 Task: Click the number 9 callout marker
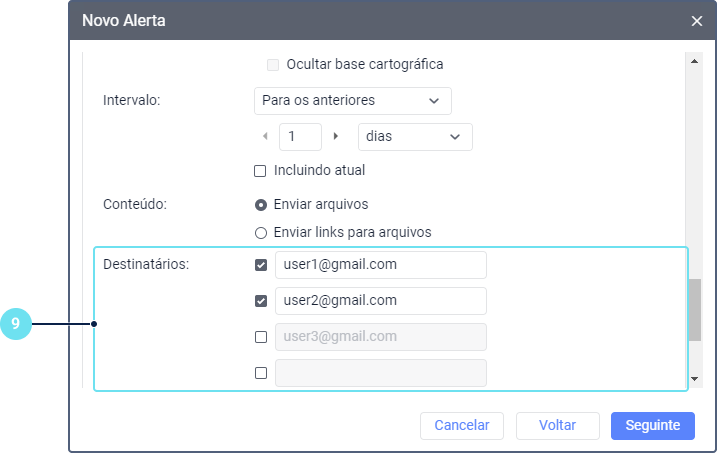[x=17, y=323]
